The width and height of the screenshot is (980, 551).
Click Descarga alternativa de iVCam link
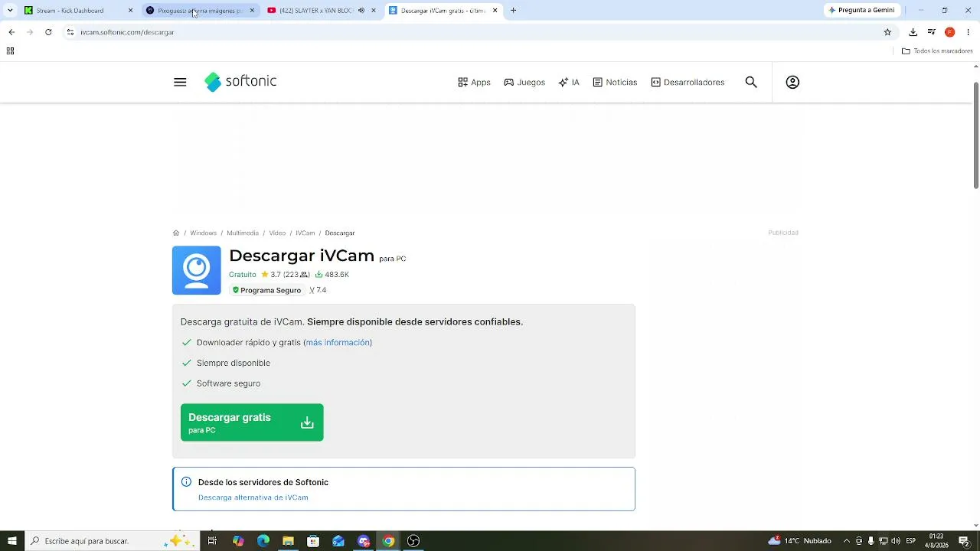(x=253, y=497)
